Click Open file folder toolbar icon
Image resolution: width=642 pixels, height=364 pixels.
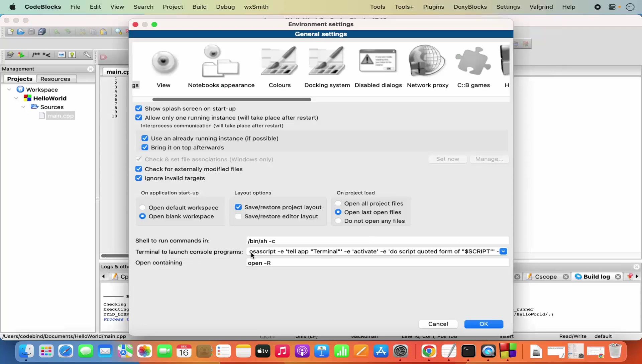(x=21, y=31)
